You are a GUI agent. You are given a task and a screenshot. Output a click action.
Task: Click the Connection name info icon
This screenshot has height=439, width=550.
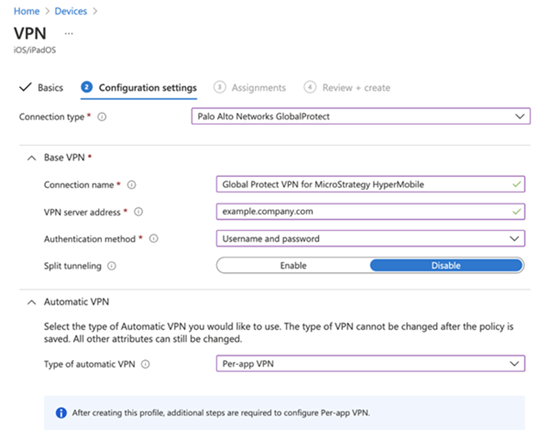(132, 185)
